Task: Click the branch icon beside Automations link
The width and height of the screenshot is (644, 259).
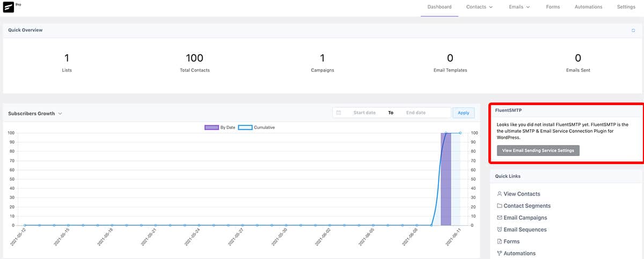Action: point(500,253)
